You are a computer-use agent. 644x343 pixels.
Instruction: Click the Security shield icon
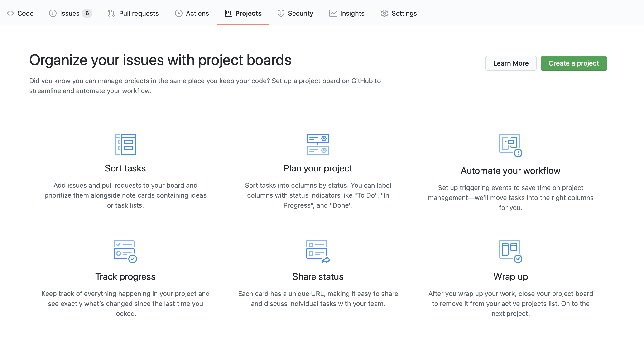click(x=281, y=13)
